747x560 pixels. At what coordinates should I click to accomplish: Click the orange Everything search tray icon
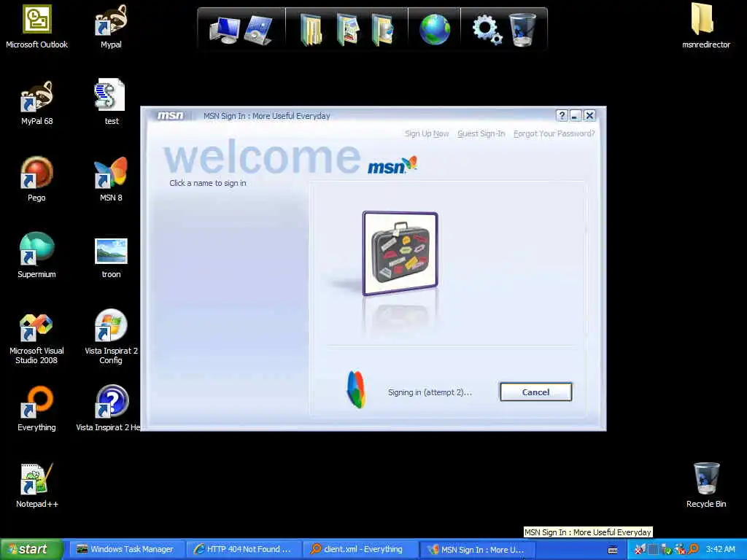coord(693,550)
